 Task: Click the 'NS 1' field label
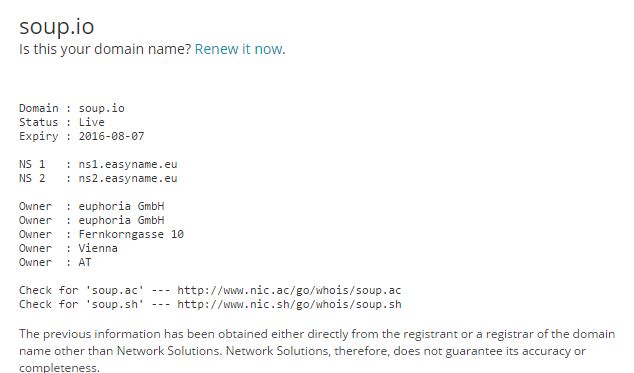(32, 164)
